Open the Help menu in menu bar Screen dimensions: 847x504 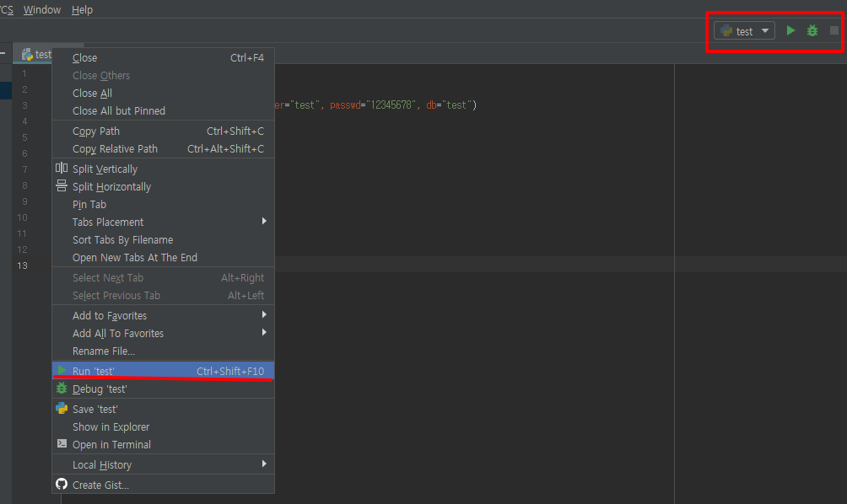pyautogui.click(x=82, y=10)
